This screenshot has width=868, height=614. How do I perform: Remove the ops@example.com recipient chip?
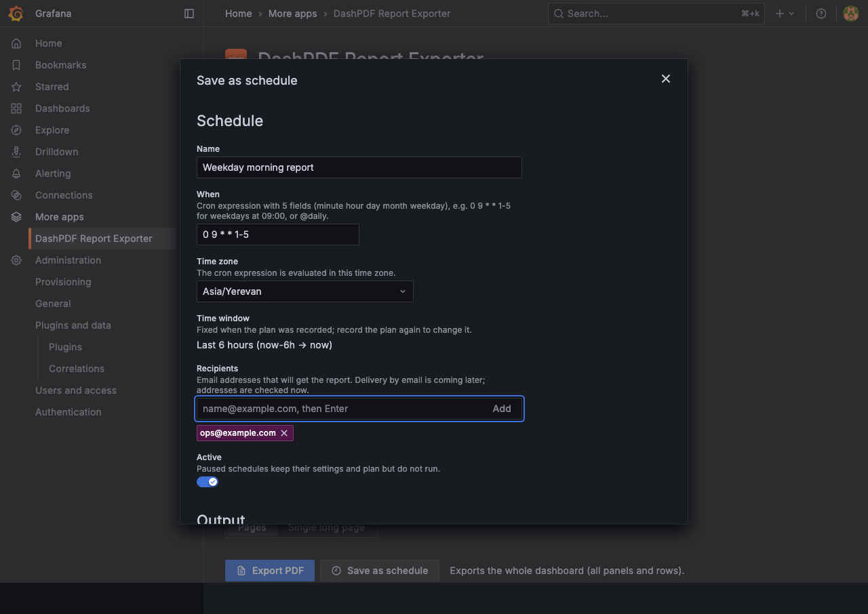click(x=284, y=433)
